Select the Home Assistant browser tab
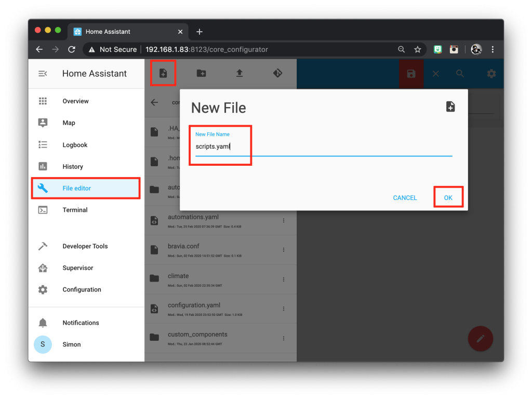Image resolution: width=532 pixels, height=399 pixels. [x=129, y=32]
